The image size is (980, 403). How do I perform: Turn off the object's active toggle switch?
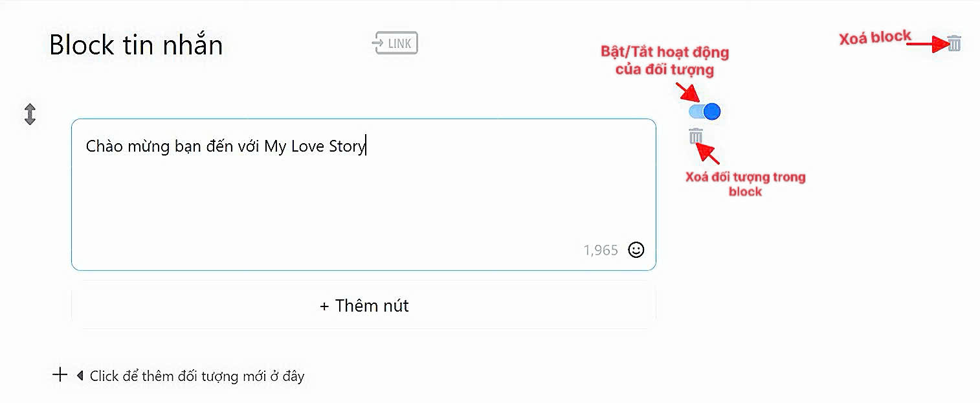pyautogui.click(x=704, y=111)
